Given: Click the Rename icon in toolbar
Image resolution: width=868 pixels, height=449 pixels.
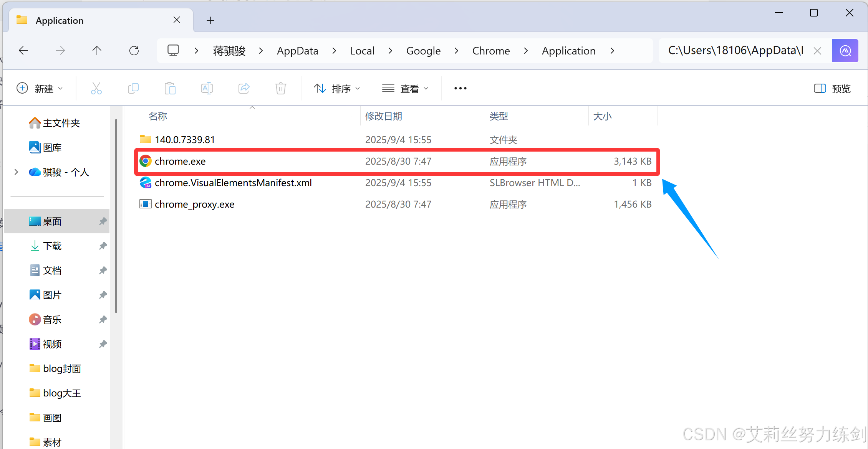Looking at the screenshot, I should coord(207,89).
